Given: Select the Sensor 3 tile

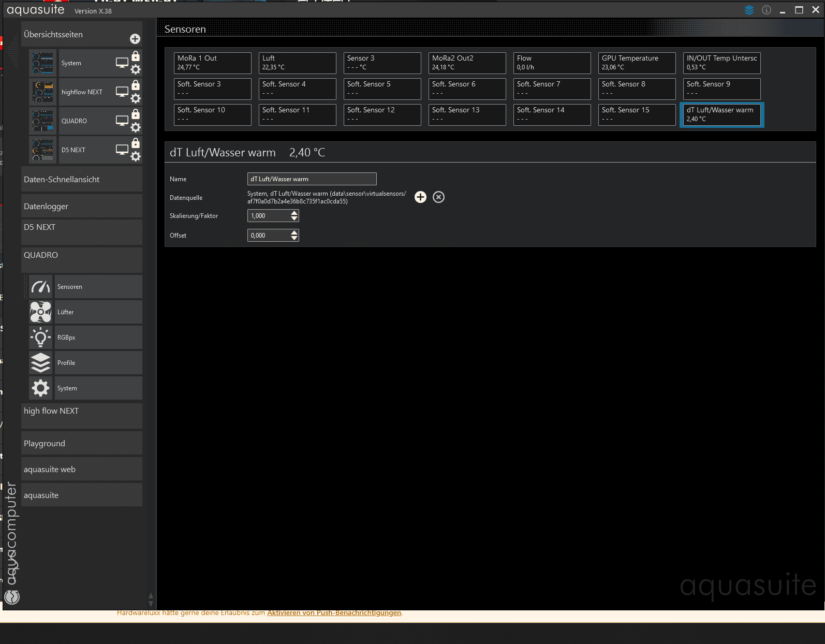Looking at the screenshot, I should point(382,63).
